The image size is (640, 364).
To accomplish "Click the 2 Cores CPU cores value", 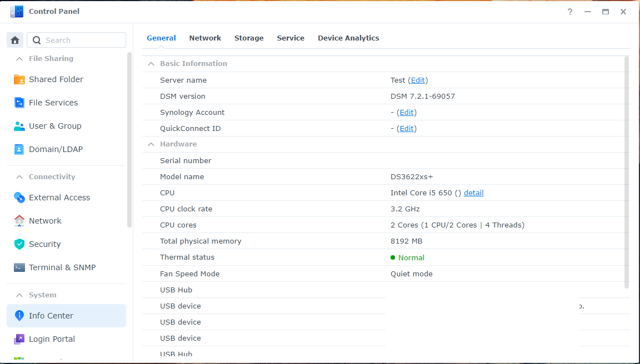I will tap(457, 225).
